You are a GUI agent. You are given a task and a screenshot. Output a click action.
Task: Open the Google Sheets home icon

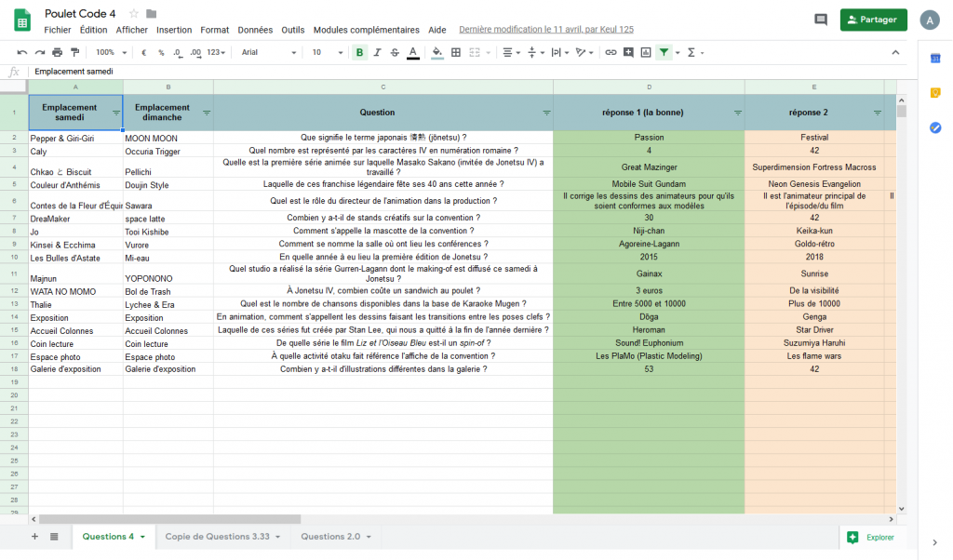(x=22, y=20)
